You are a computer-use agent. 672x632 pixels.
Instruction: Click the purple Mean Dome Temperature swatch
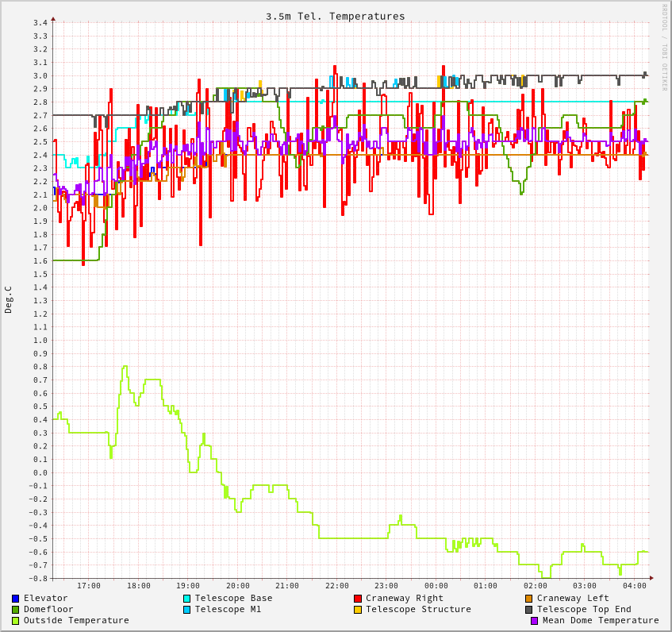click(x=534, y=621)
